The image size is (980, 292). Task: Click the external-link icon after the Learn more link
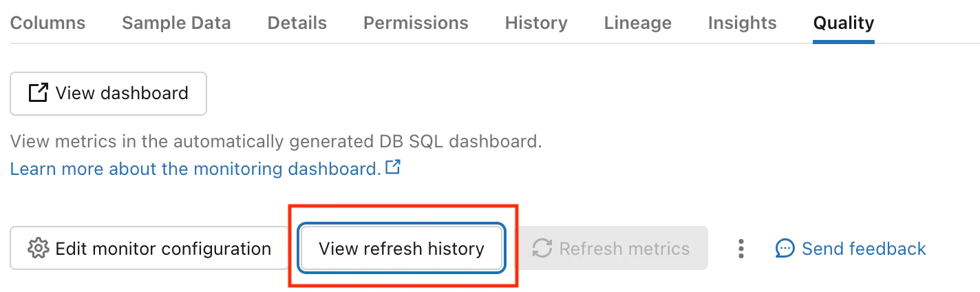tap(393, 167)
